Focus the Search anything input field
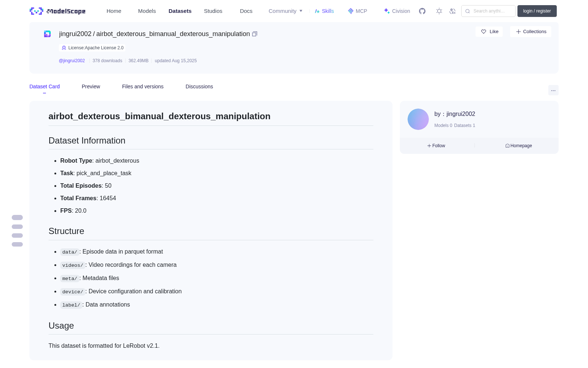The width and height of the screenshot is (588, 368). point(488,11)
